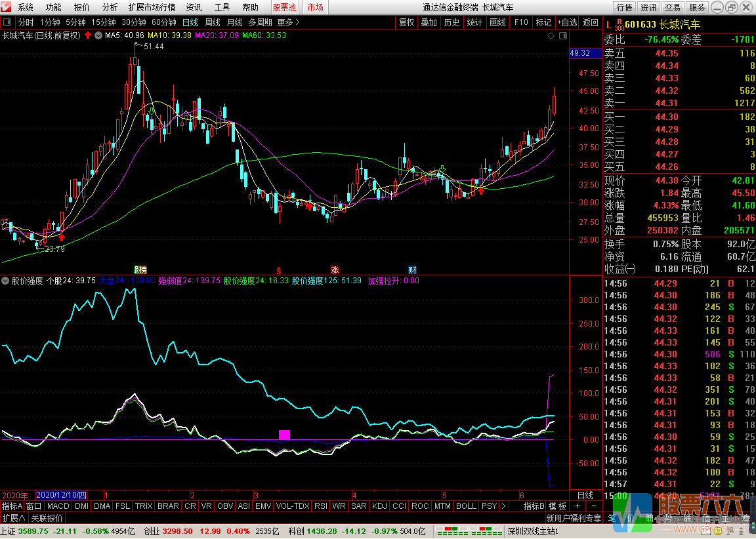Click the 日线 period label below the axis
756x539 pixels.
(x=585, y=494)
